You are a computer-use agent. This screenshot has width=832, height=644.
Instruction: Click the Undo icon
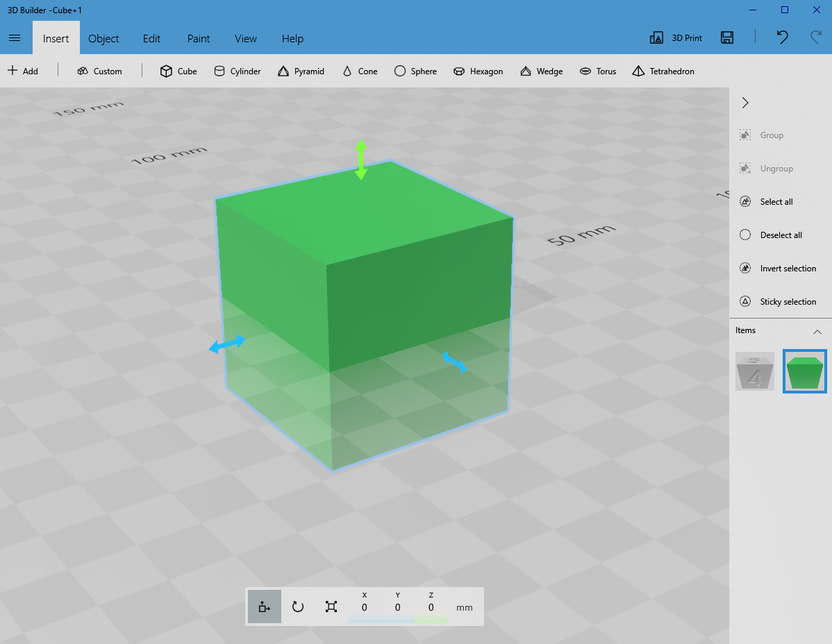click(x=782, y=38)
